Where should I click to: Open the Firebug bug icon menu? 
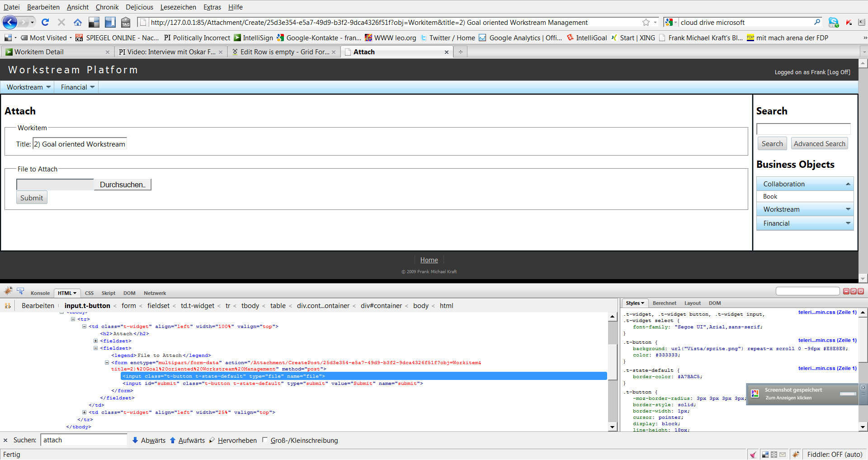point(8,291)
